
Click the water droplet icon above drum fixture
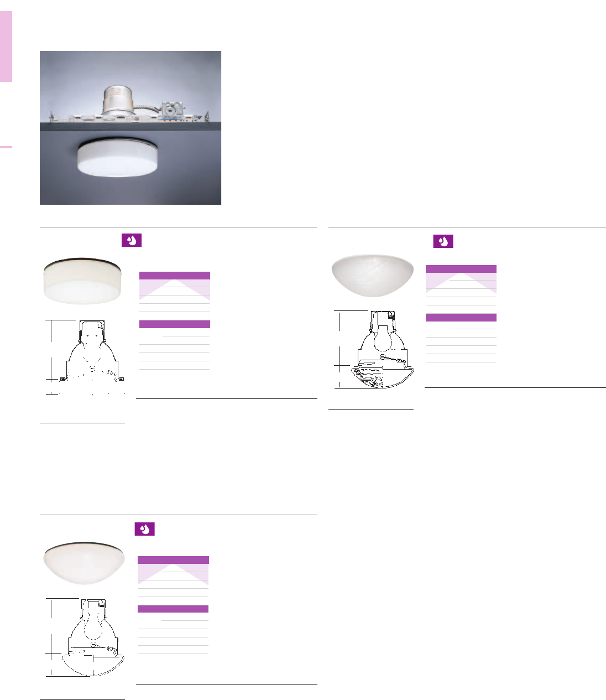point(132,240)
